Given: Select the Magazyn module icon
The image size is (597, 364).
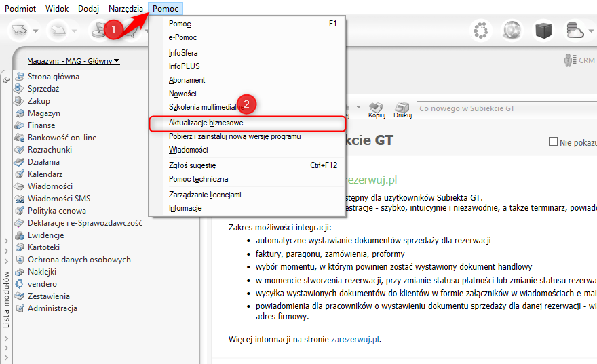Looking at the screenshot, I should (x=20, y=113).
